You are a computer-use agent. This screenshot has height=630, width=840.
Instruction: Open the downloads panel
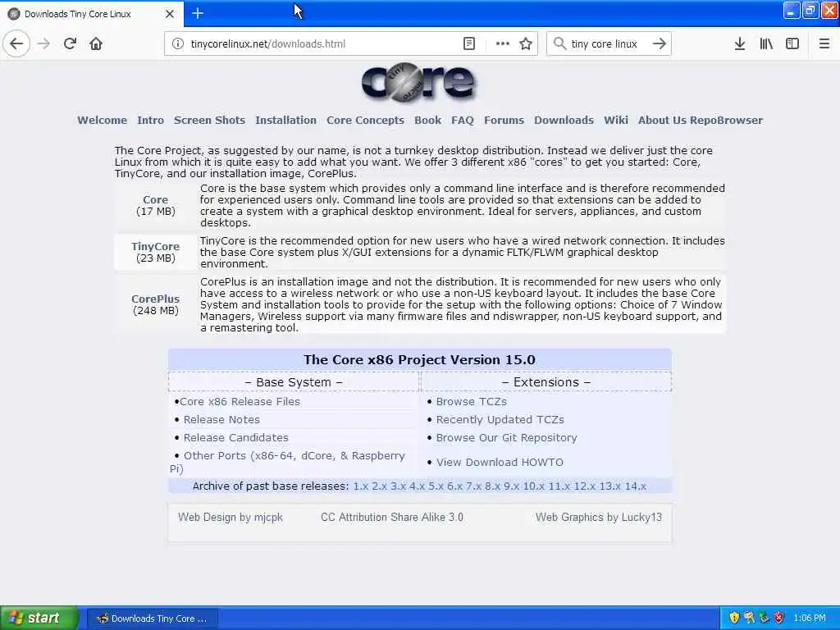pyautogui.click(x=740, y=44)
